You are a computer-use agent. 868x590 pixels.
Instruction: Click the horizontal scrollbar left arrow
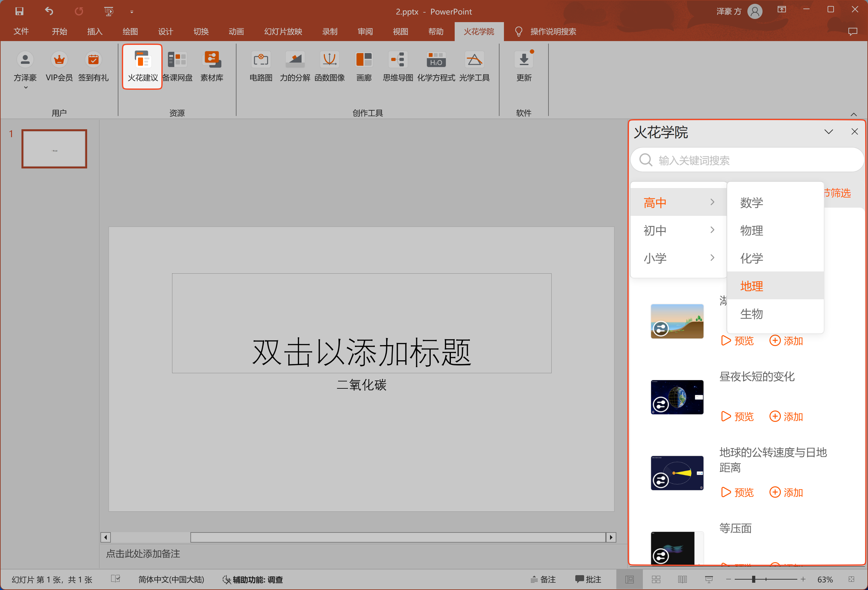(x=106, y=537)
